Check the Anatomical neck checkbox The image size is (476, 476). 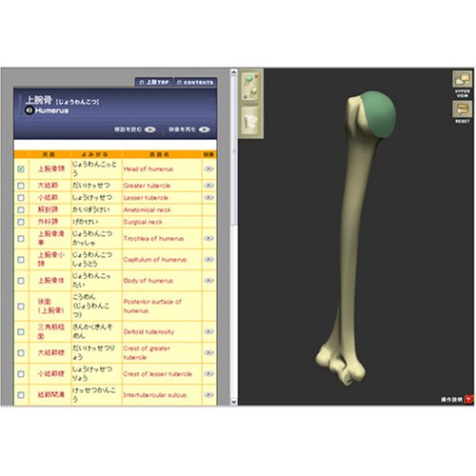pyautogui.click(x=21, y=209)
